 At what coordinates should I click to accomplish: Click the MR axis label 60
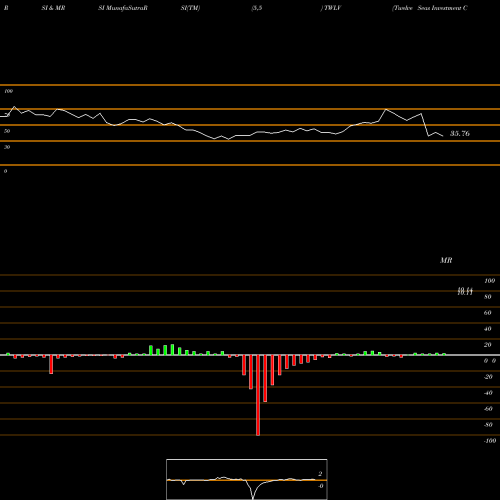(x=488, y=313)
